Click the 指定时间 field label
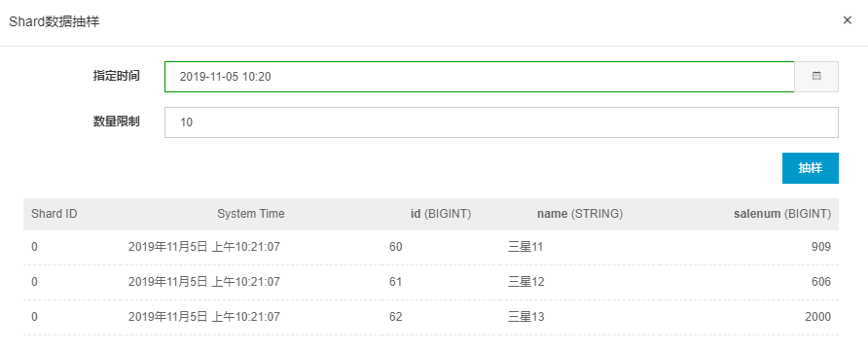 [x=116, y=76]
